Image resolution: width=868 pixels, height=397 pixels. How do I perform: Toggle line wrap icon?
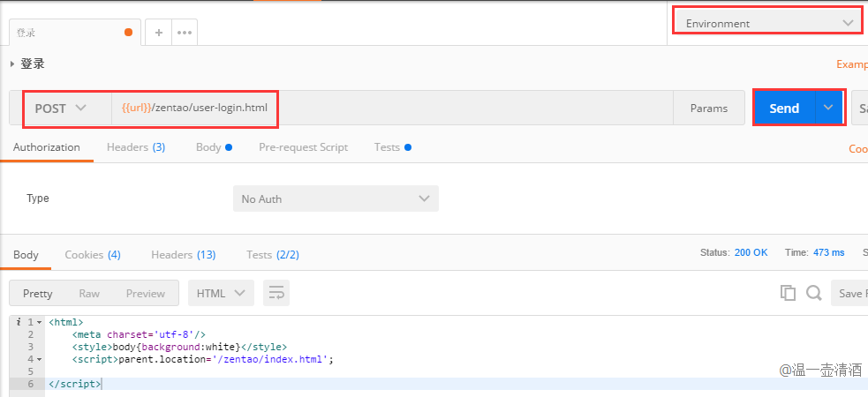276,293
